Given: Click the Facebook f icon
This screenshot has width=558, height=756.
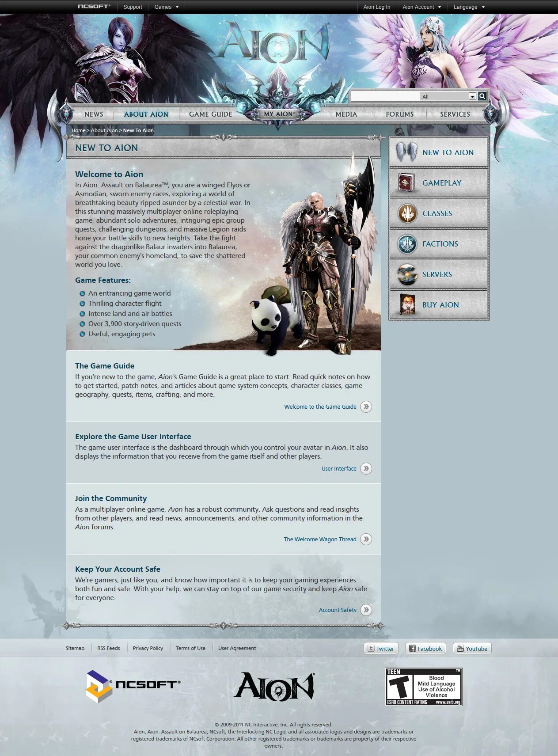Looking at the screenshot, I should [413, 648].
